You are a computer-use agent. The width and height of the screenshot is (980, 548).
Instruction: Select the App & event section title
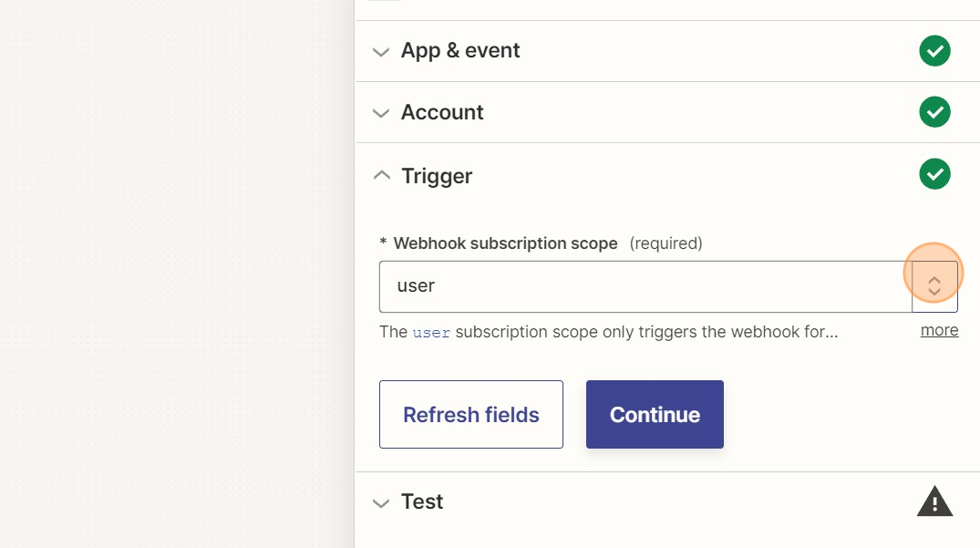tap(460, 51)
